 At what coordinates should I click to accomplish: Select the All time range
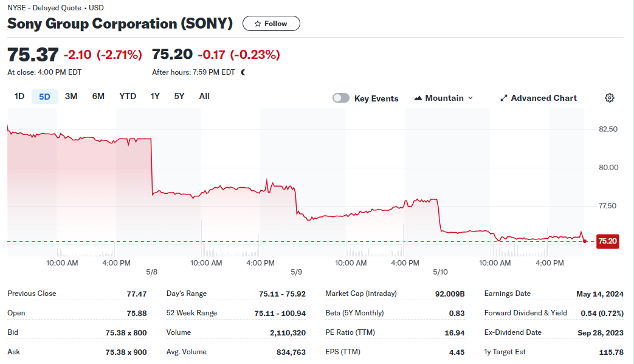pos(204,97)
